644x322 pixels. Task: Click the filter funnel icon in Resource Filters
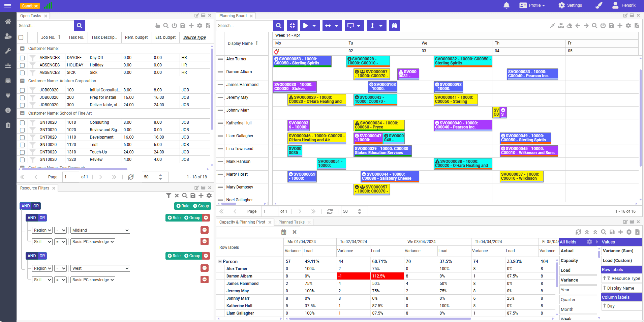point(168,196)
